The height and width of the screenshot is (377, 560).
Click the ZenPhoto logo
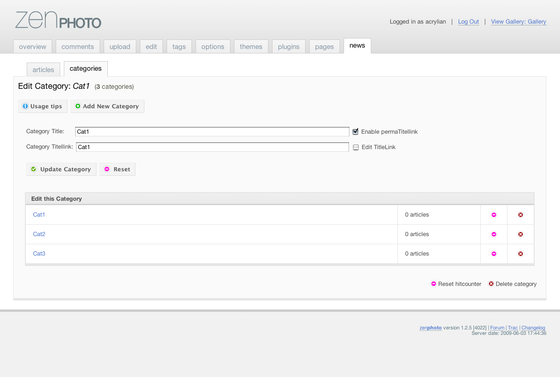click(x=58, y=20)
